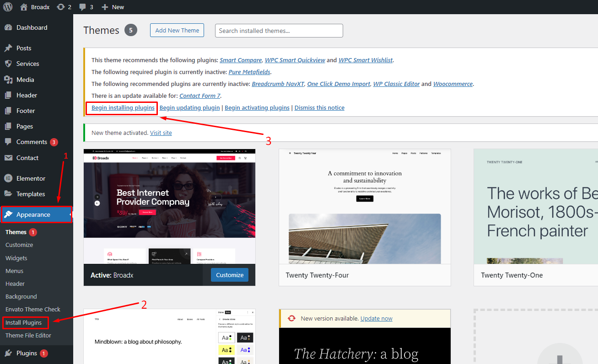Click the Add New Theme button
Screen dimensions: 598x364
pos(177,30)
